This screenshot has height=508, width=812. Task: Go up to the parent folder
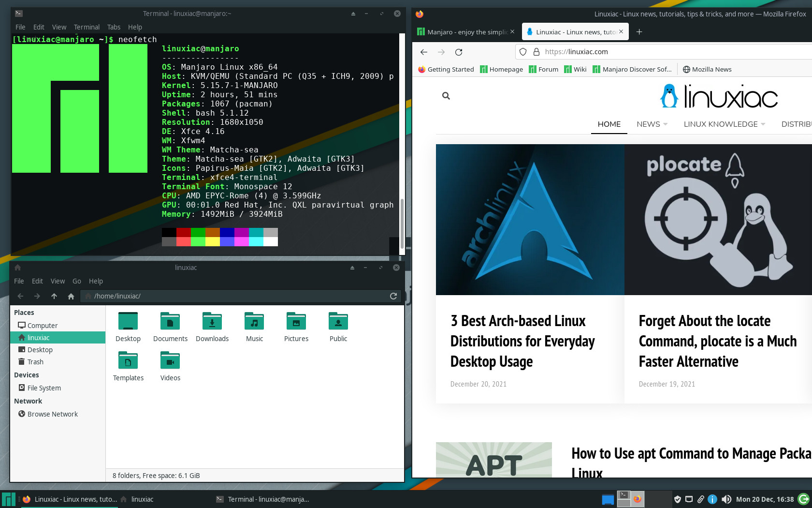(54, 296)
